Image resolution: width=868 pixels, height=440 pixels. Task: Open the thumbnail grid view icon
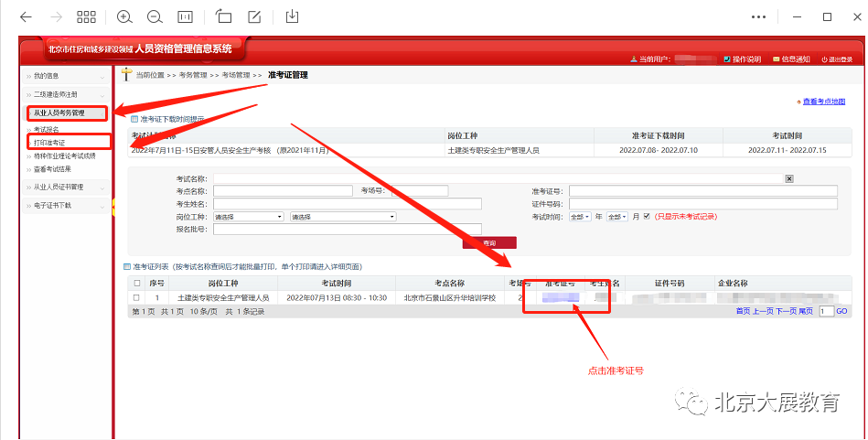(87, 16)
